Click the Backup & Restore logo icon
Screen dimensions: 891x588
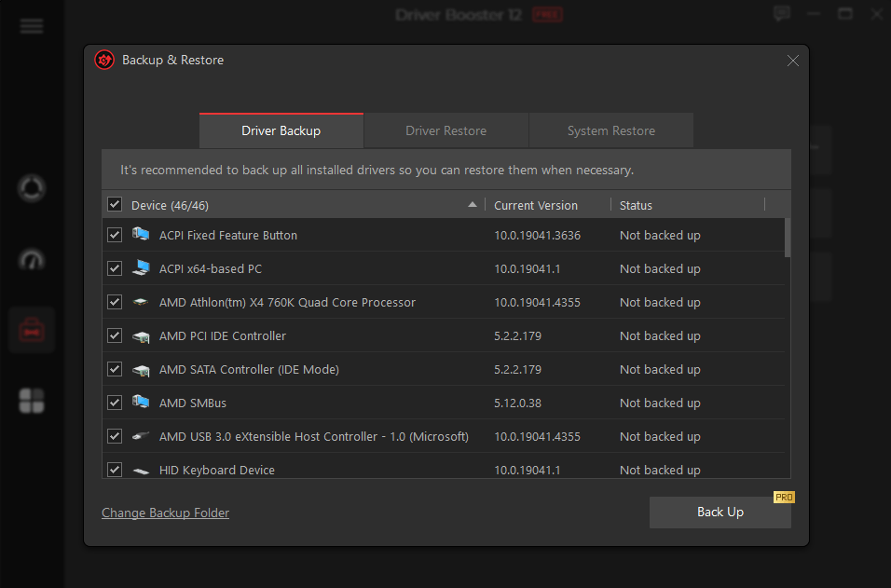click(x=103, y=60)
